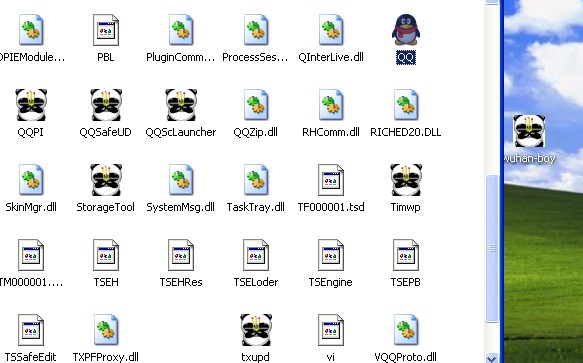Select the QInterLive.dll file
Screen dimensions: 583x363
(331, 30)
